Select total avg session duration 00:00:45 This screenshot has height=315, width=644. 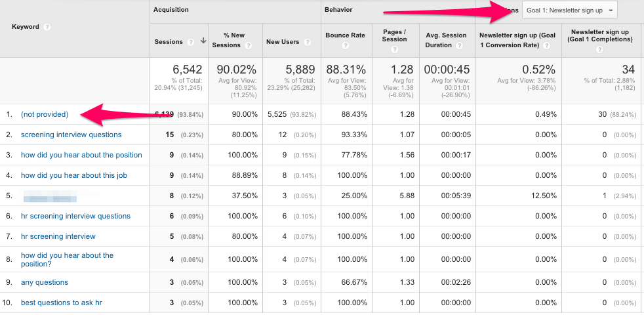(x=447, y=70)
